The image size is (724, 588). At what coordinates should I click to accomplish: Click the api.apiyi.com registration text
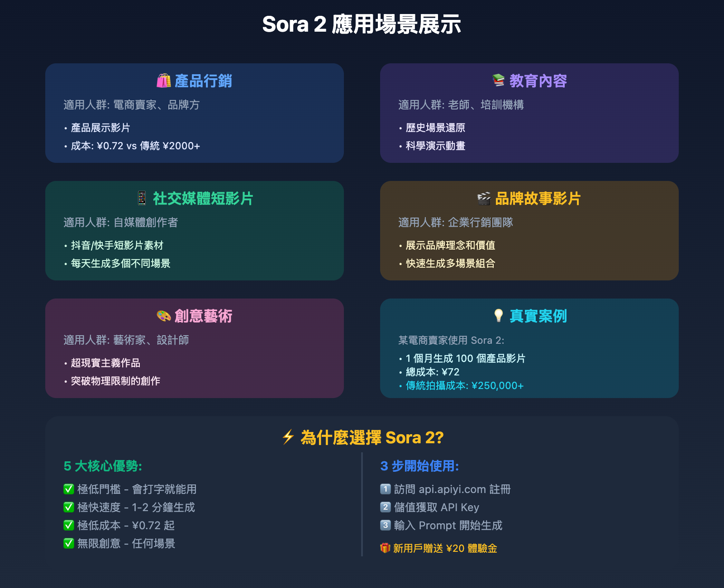[x=464, y=489]
